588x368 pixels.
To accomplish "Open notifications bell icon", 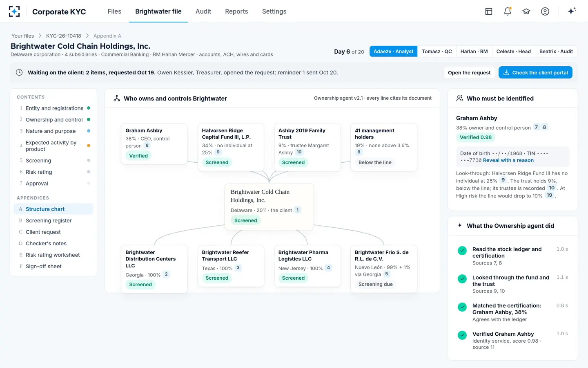I will [508, 11].
